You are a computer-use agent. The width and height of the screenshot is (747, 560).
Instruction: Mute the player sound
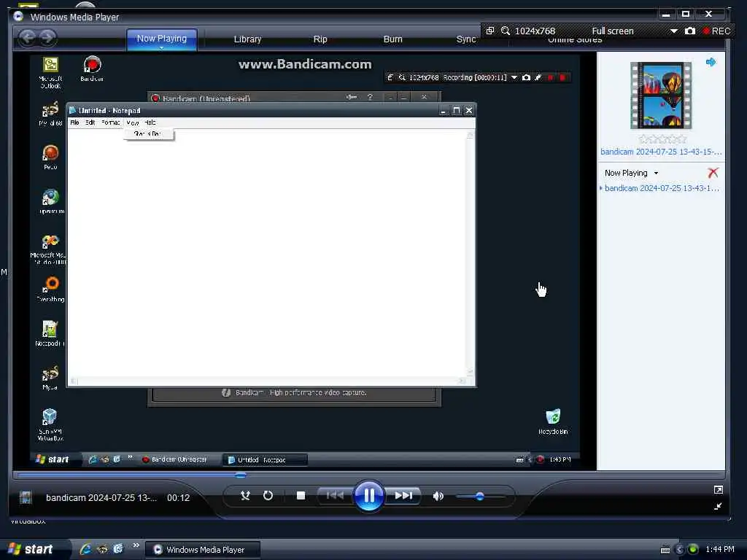[x=438, y=496]
